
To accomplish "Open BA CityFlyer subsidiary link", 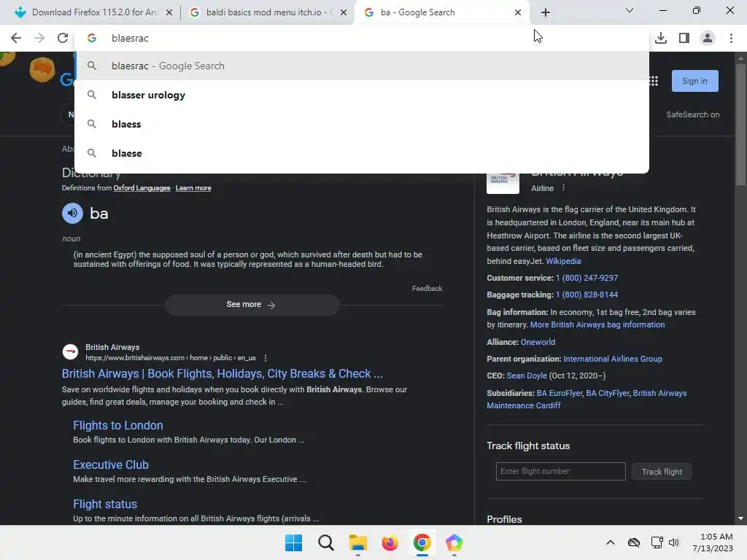I will (x=608, y=393).
